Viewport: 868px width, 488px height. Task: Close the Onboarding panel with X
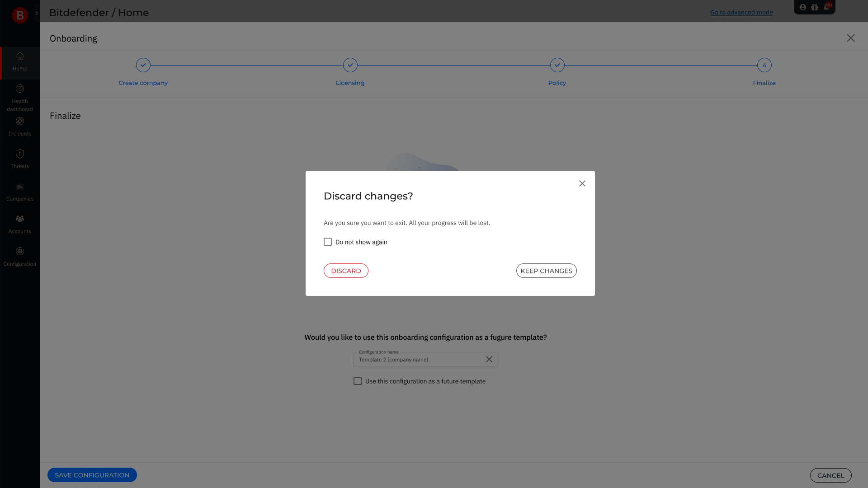[x=851, y=38]
